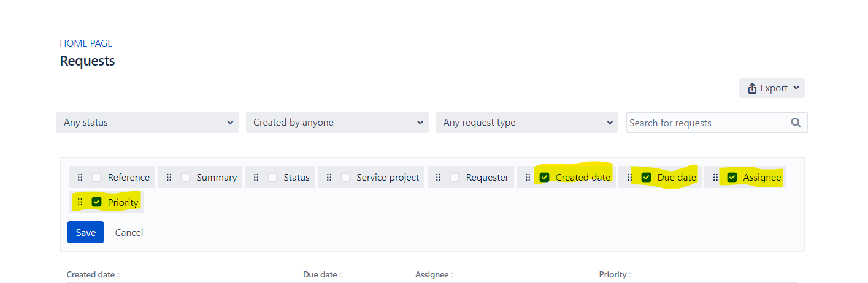
Task: Open the Any request type dropdown
Action: tap(527, 123)
